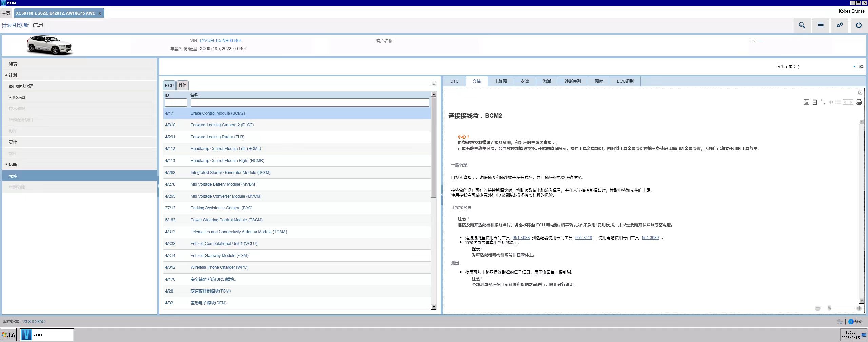This screenshot has width=868, height=342.
Task: Click the zoom-out minus icon below document
Action: coord(817,308)
